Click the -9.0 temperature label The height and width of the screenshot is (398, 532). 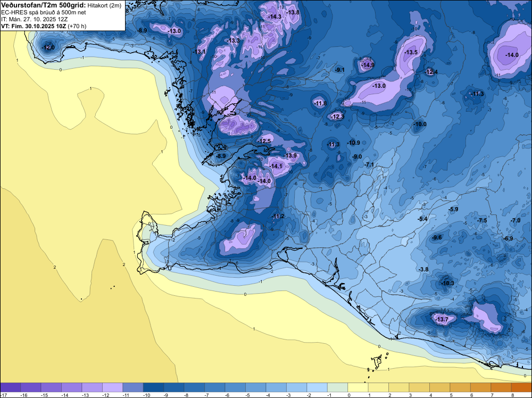[357, 157]
